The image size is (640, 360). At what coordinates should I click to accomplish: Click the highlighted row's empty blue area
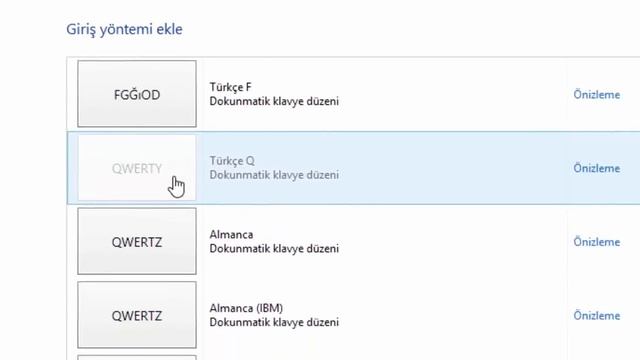tap(449, 168)
